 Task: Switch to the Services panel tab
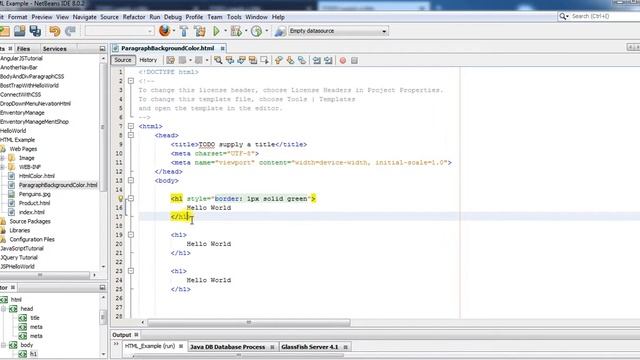pos(55,49)
